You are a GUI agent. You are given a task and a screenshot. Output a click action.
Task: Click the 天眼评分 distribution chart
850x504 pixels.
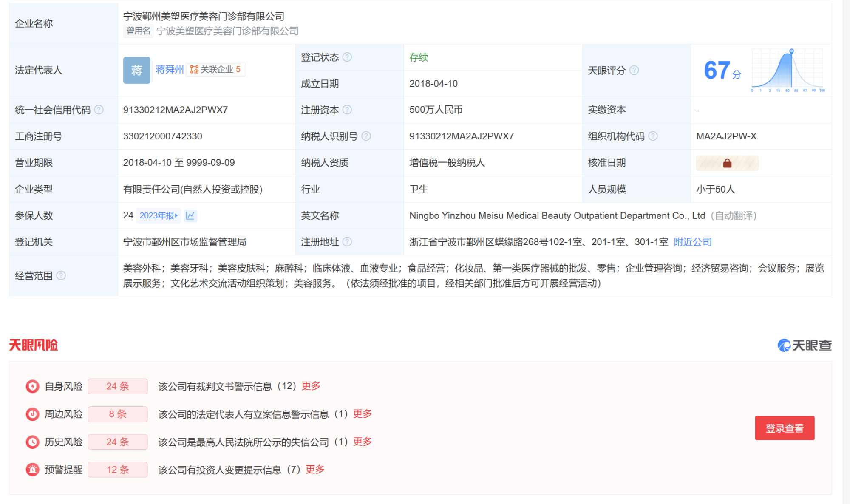788,70
